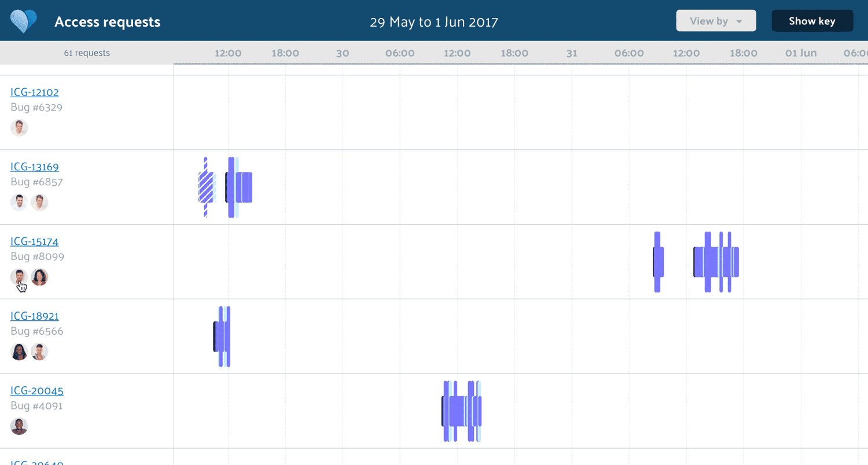The width and height of the screenshot is (868, 465).
Task: Click the avatar under Bug #4091
Action: click(19, 426)
